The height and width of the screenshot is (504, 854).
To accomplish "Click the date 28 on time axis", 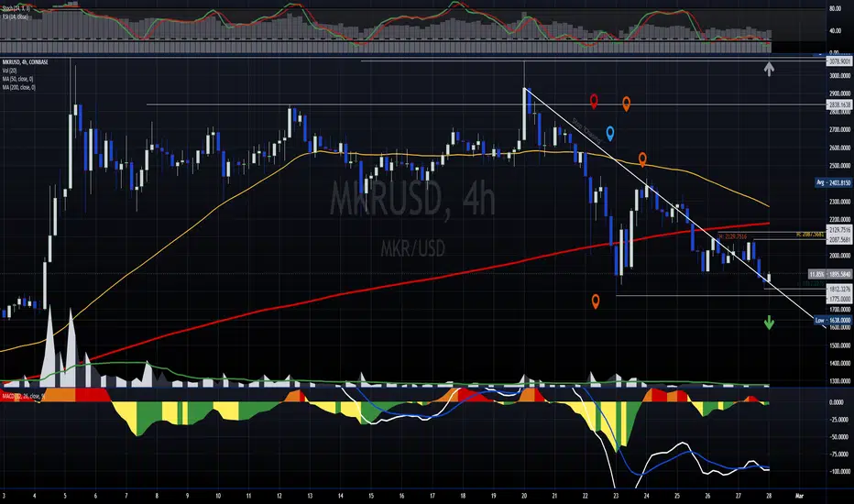I will pos(769,496).
